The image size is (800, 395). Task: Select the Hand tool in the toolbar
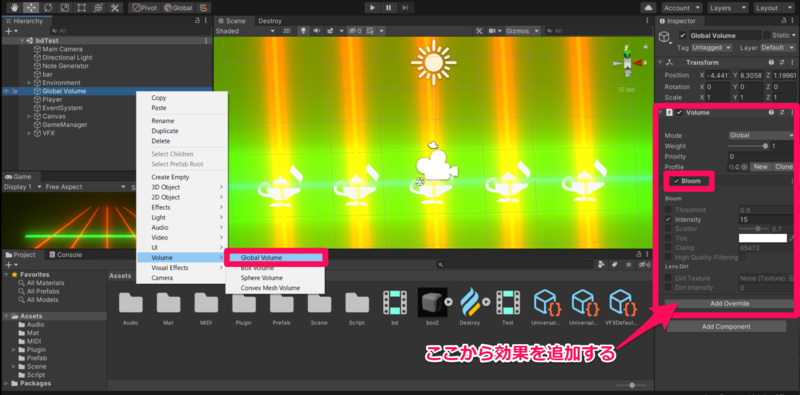pyautogui.click(x=15, y=8)
